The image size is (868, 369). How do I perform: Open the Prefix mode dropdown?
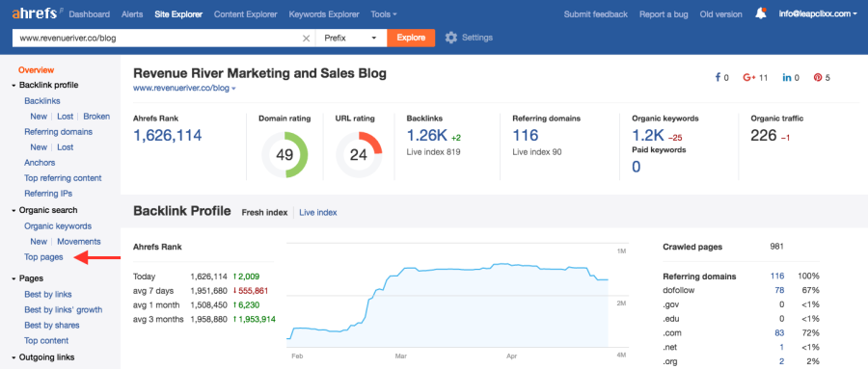point(351,39)
